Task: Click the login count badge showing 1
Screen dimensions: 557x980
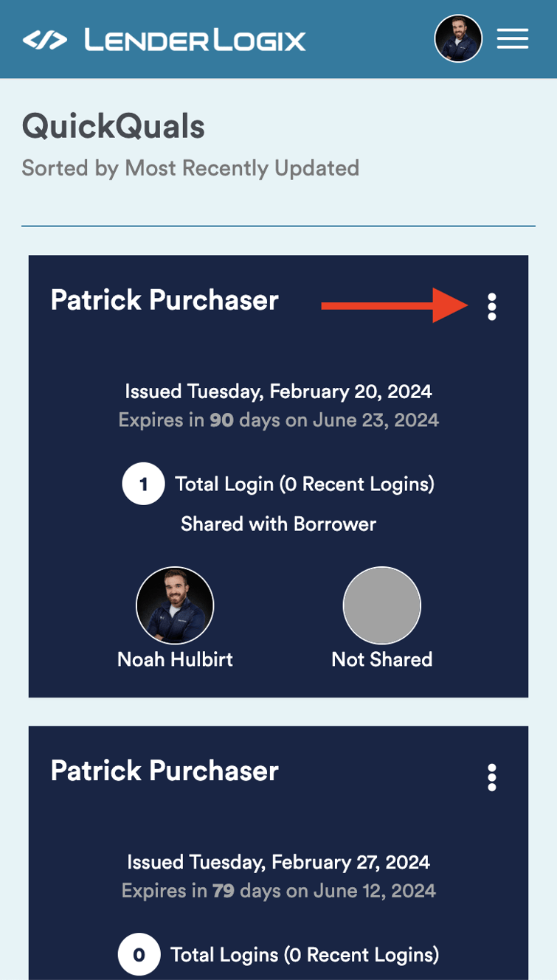Action: click(143, 484)
